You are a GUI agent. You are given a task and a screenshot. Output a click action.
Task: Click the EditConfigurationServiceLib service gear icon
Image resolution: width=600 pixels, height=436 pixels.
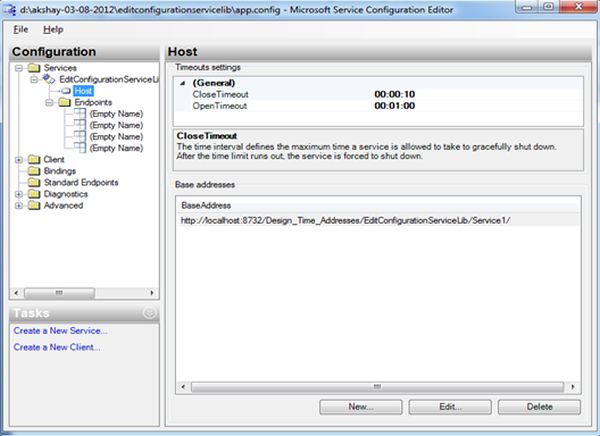49,79
